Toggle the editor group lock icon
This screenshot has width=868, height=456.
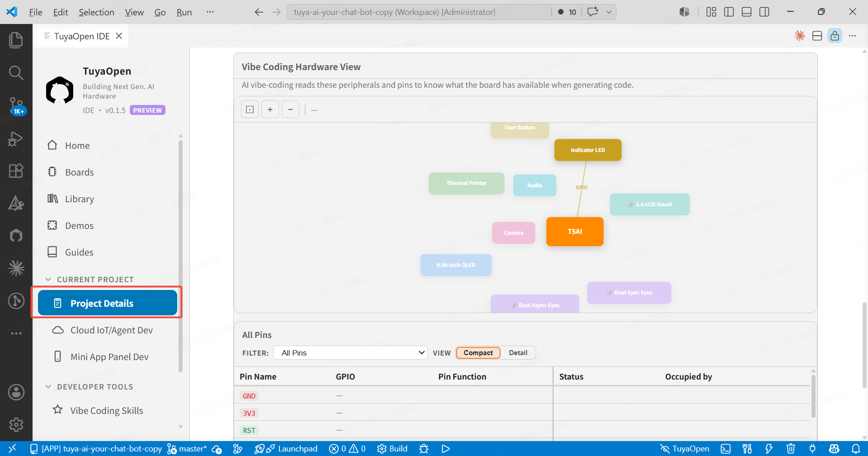click(835, 36)
